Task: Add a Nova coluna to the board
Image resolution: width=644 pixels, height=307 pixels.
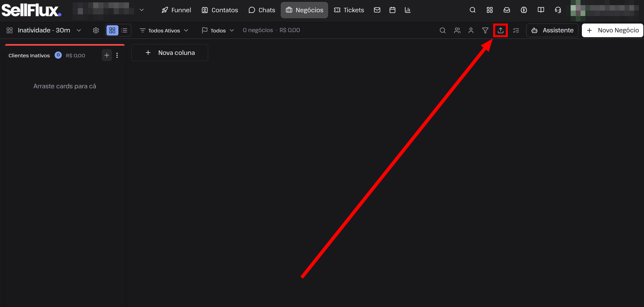Action: click(170, 53)
